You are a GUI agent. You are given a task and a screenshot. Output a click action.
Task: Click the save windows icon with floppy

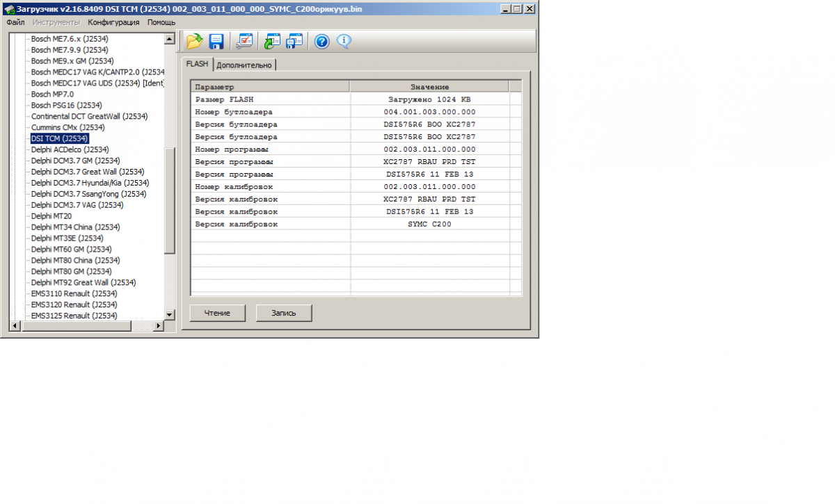tap(294, 41)
